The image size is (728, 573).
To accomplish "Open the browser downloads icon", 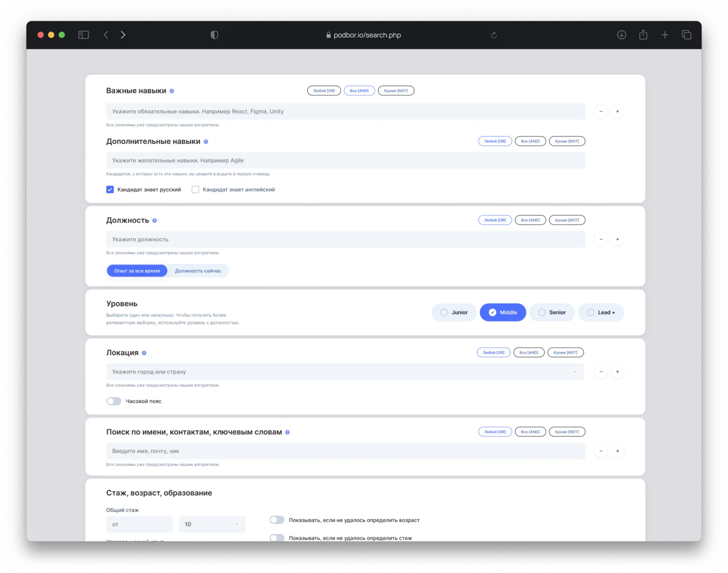I will click(621, 35).
